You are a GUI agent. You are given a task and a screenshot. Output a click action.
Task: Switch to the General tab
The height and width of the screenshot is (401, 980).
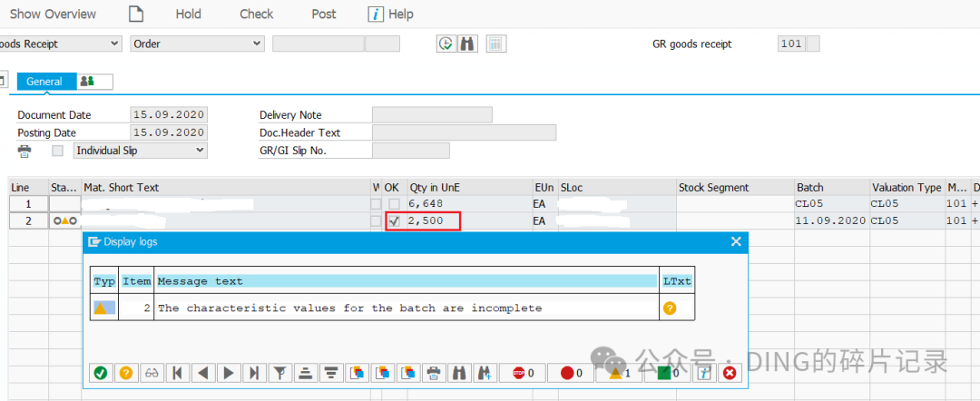pos(44,82)
